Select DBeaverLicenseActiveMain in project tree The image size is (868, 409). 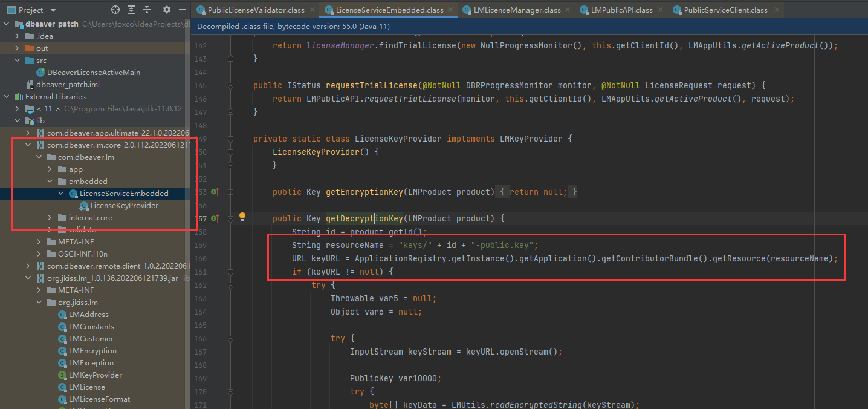click(94, 73)
